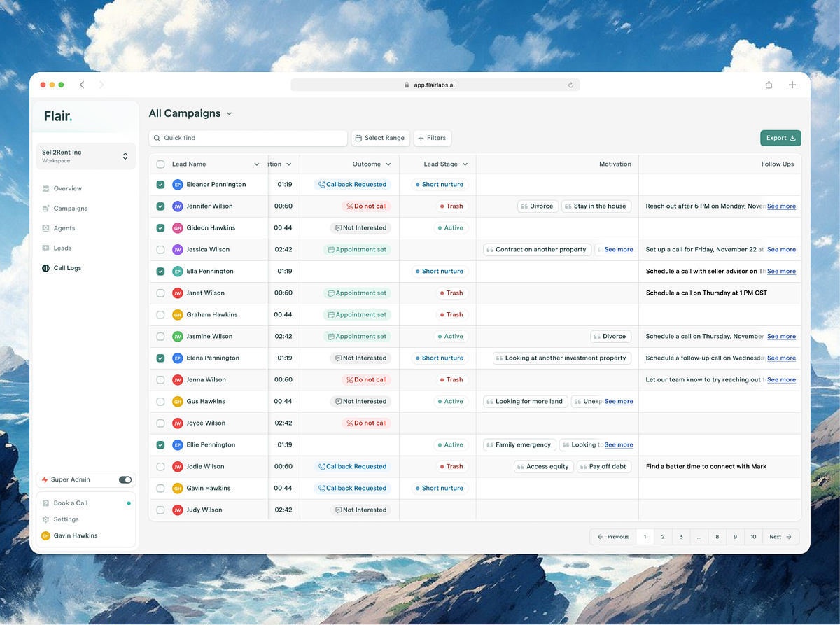Click Gideon Hawkins' GH avatar
Screen dimensions: 840x625
(178, 228)
